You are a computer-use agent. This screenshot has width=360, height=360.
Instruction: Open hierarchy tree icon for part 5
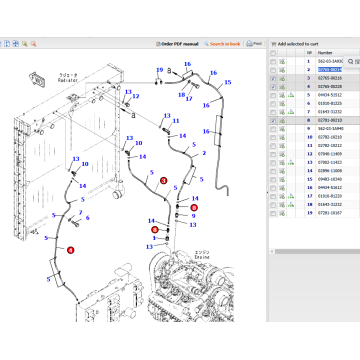pos(291,95)
